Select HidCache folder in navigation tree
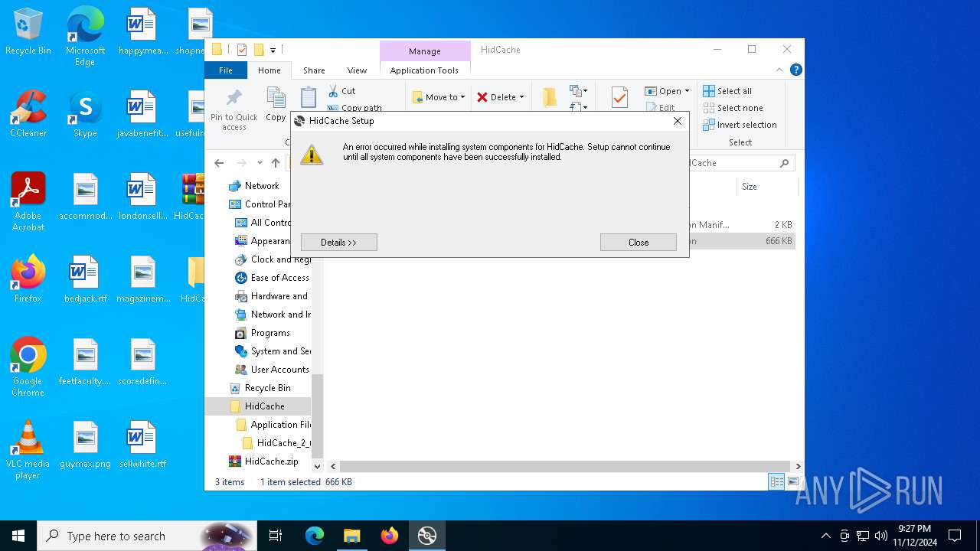The width and height of the screenshot is (980, 551). (x=258, y=406)
